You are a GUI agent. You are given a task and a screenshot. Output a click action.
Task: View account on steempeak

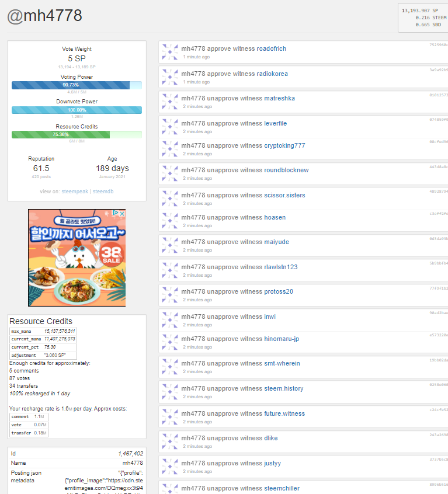click(x=75, y=192)
